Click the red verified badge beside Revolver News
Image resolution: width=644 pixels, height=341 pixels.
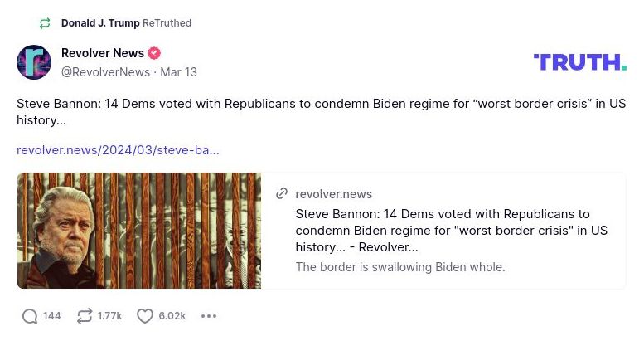(x=154, y=53)
